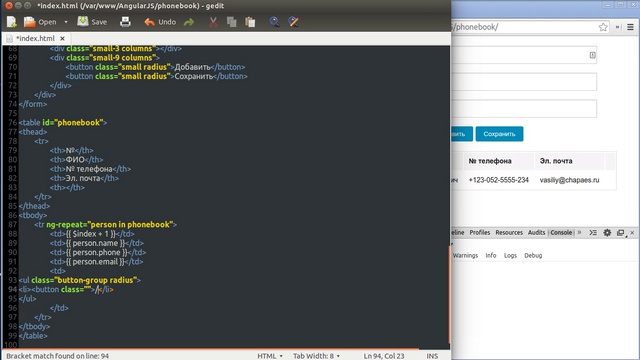The width and height of the screenshot is (640, 360).
Task: Open the browser hamburger menu
Action: click(x=630, y=27)
